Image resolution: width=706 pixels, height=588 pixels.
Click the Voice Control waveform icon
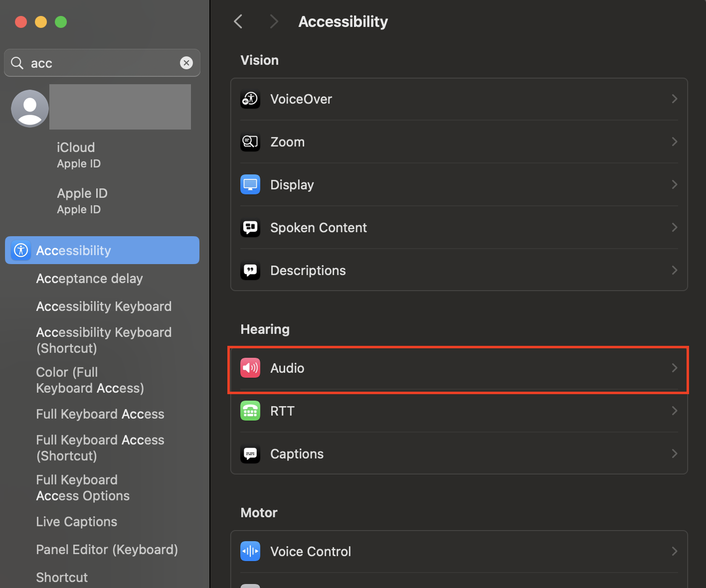(250, 551)
